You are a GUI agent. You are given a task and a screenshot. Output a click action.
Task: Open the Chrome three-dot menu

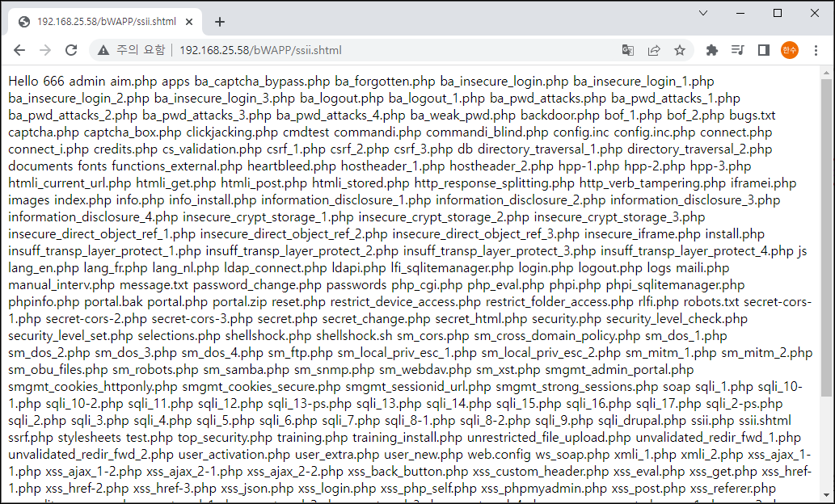click(x=816, y=50)
